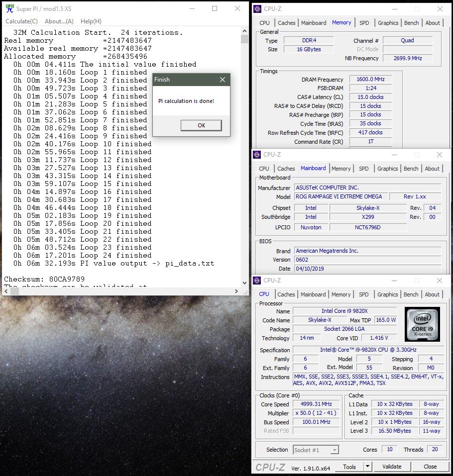Open Mainboard tab in bottom CPU-Z window
The height and width of the screenshot is (476, 453).
pyautogui.click(x=313, y=294)
